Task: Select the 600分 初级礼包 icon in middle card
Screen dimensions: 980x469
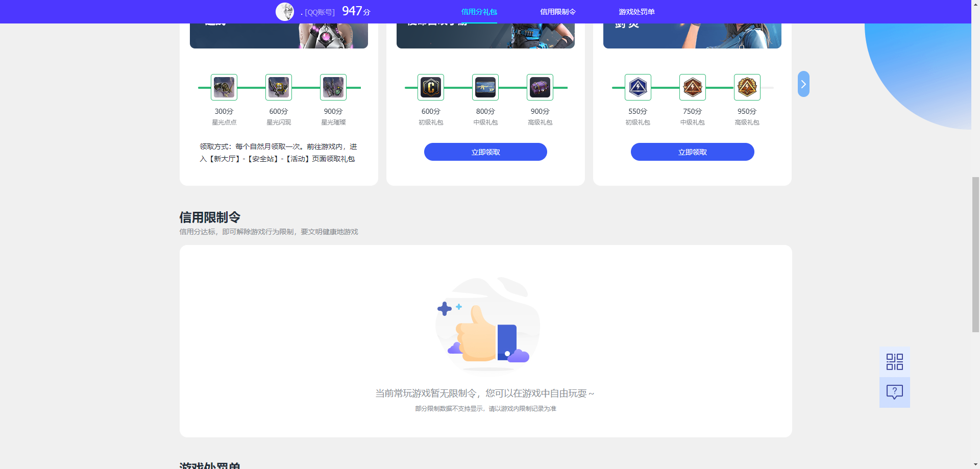Action: [431, 87]
